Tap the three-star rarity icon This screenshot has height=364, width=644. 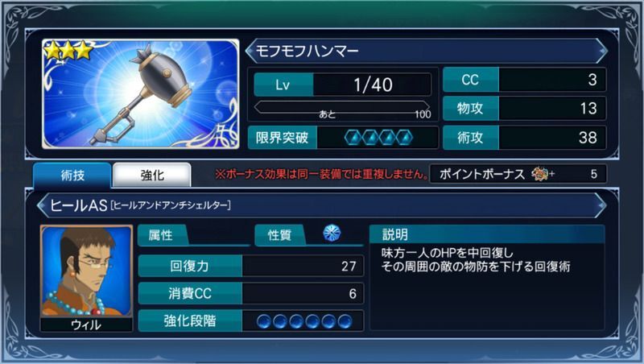point(68,51)
